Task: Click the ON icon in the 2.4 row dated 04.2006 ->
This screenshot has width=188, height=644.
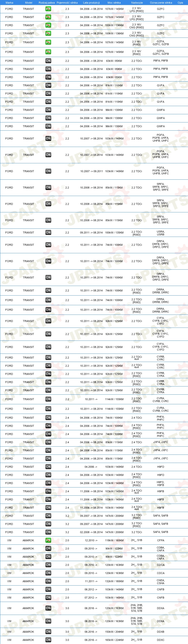Action: (x=48, y=467)
